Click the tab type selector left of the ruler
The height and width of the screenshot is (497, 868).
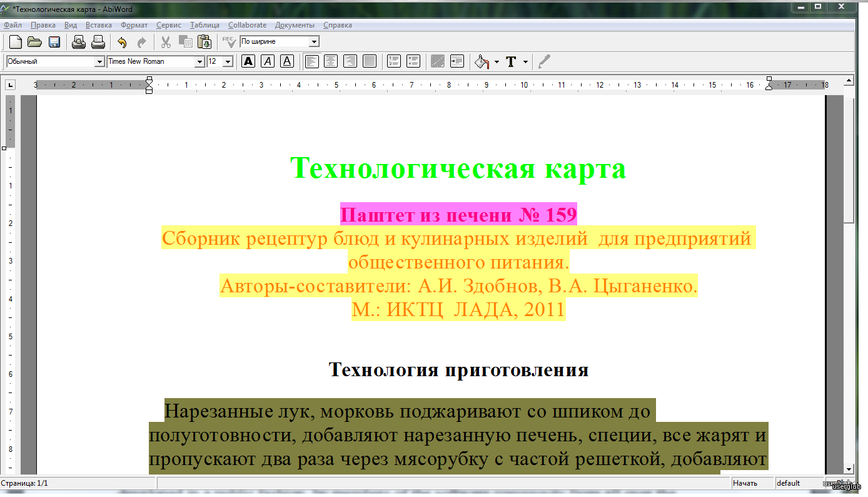11,85
